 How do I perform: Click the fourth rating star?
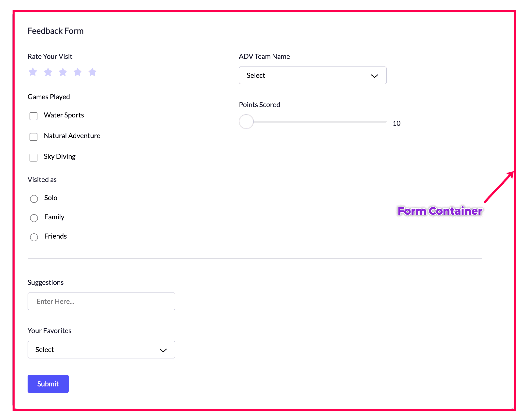pyautogui.click(x=78, y=72)
